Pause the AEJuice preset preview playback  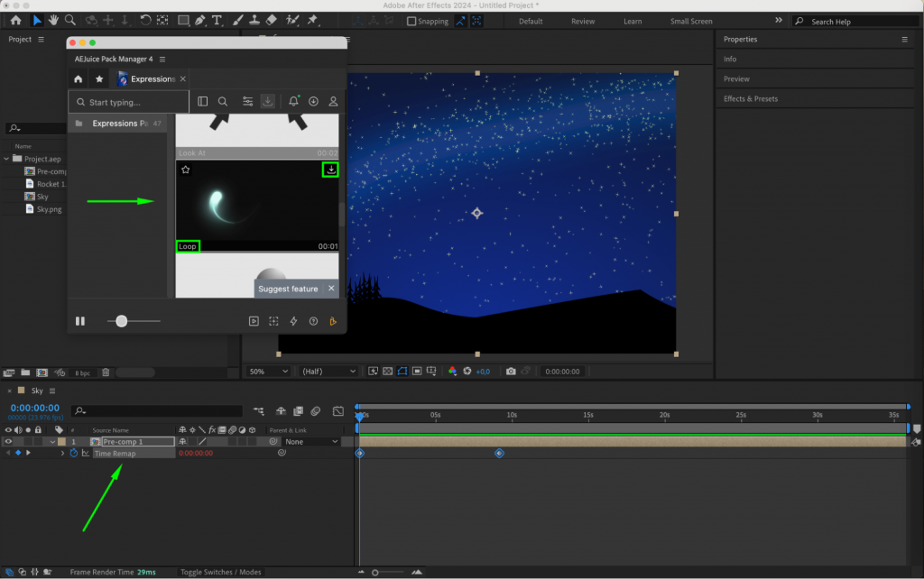79,320
